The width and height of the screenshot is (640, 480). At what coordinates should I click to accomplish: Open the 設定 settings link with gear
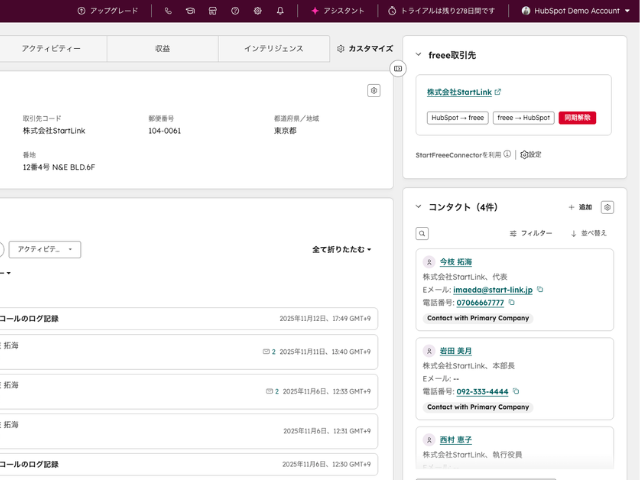(x=531, y=155)
